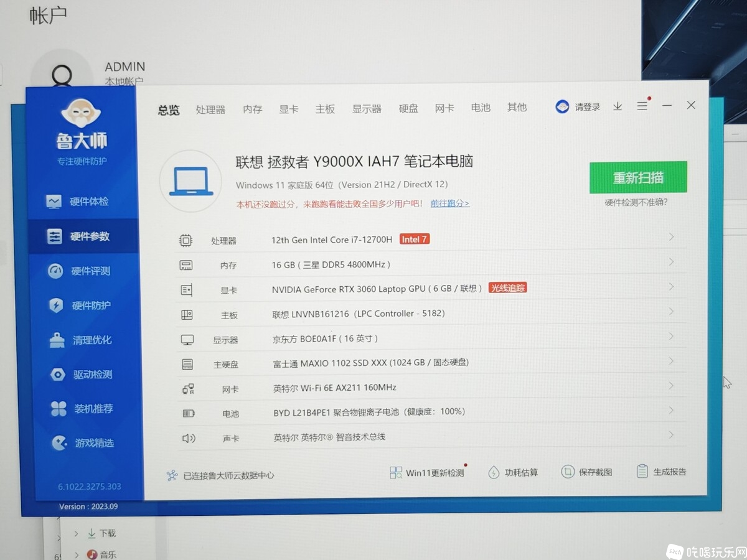747x560 pixels.
Task: Expand the 声卡 row chevron
Action: (x=671, y=435)
